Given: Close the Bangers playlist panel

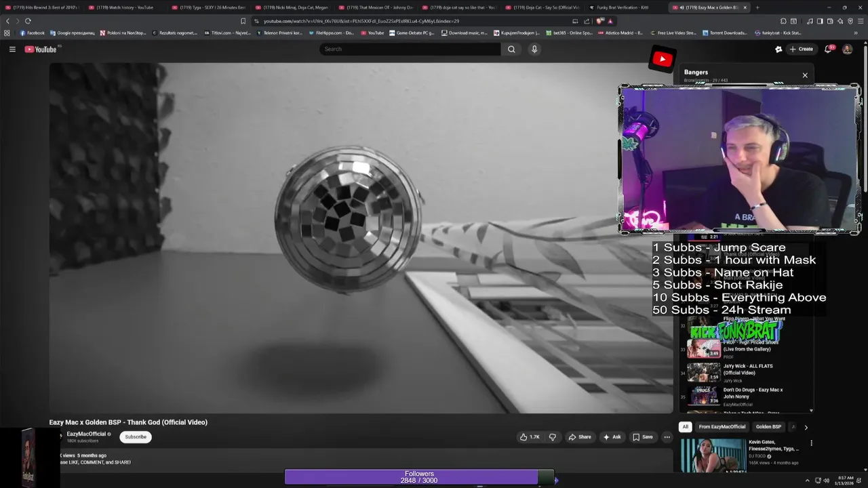Looking at the screenshot, I should coord(805,75).
